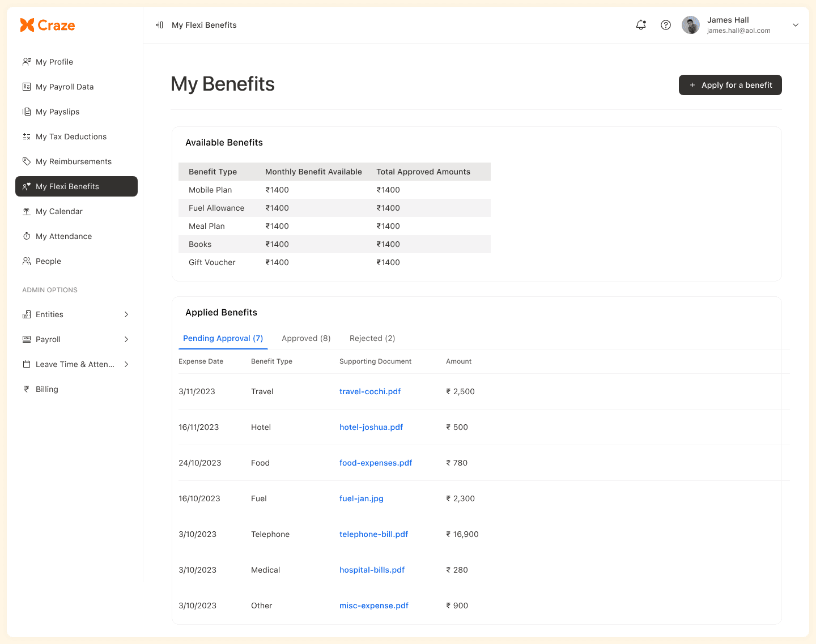Open food-expenses.pdf link

tap(376, 463)
